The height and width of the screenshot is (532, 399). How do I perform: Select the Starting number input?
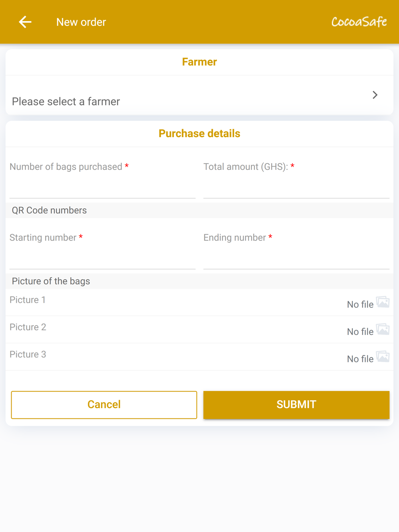click(x=103, y=258)
